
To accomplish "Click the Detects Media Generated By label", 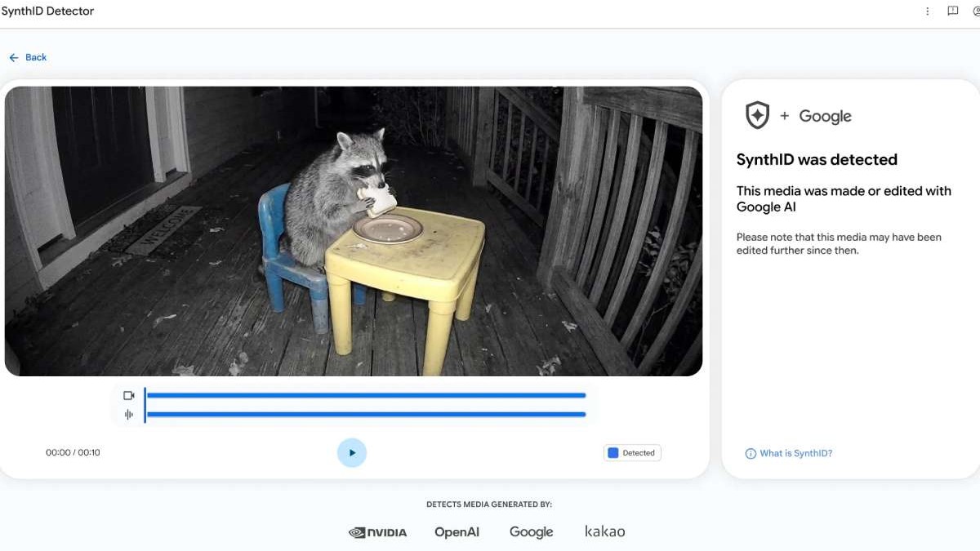I will pyautogui.click(x=489, y=504).
